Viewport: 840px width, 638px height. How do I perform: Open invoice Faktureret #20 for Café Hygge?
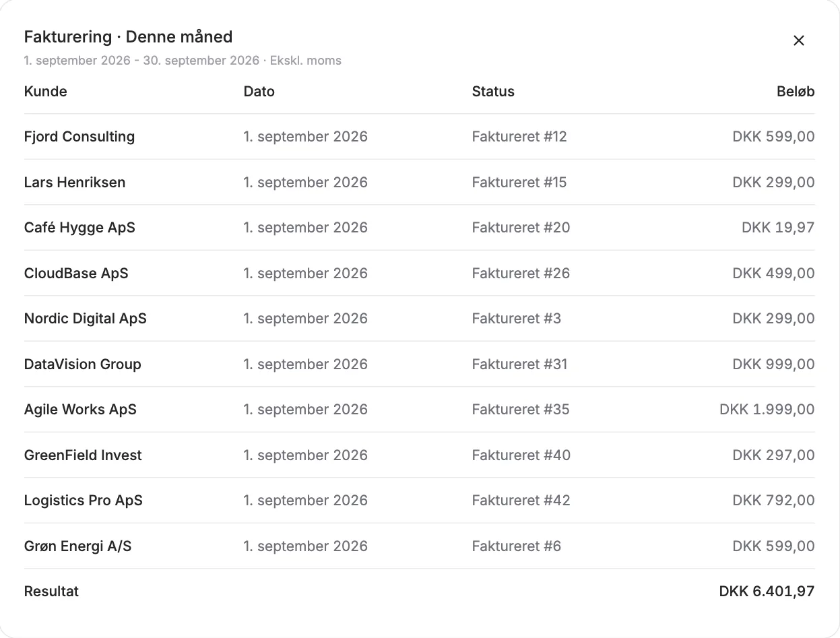(x=521, y=228)
